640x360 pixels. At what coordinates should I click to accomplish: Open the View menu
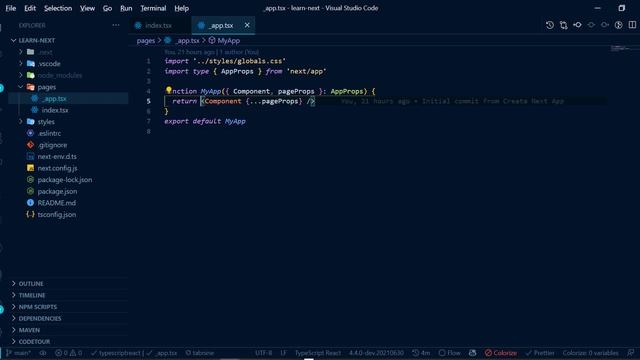(87, 8)
